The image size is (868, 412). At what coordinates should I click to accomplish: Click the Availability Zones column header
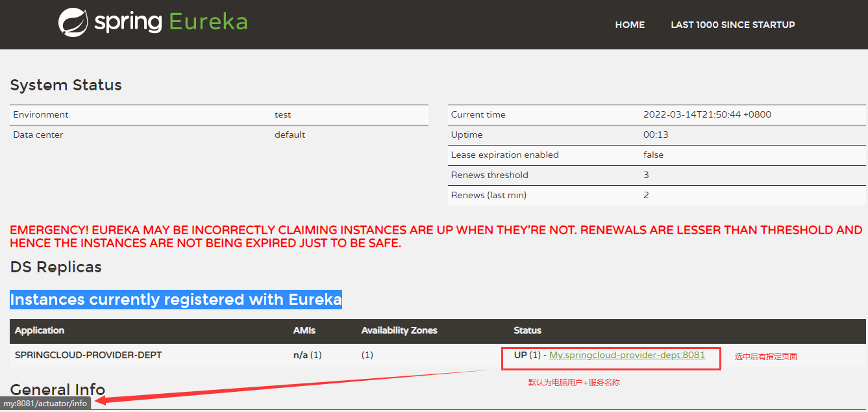pos(399,330)
